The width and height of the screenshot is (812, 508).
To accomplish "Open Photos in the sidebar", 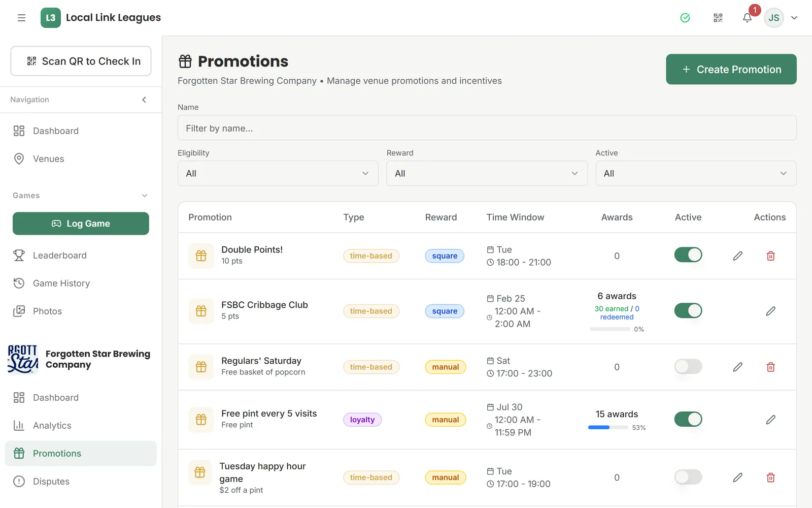I will point(81,311).
